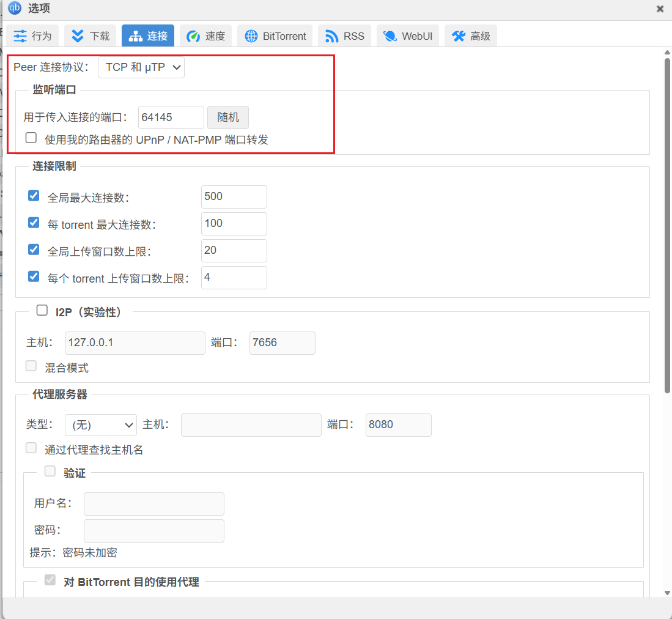The image size is (672, 619).
Task: Click the planet icon on WebUI tab
Action: (x=390, y=36)
